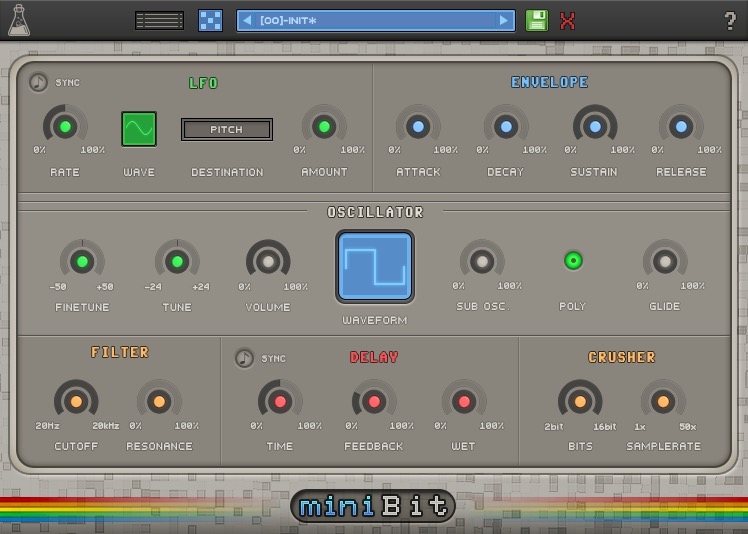This screenshot has height=534, width=748.
Task: Click the SAMPLERATE label text
Action: click(664, 446)
